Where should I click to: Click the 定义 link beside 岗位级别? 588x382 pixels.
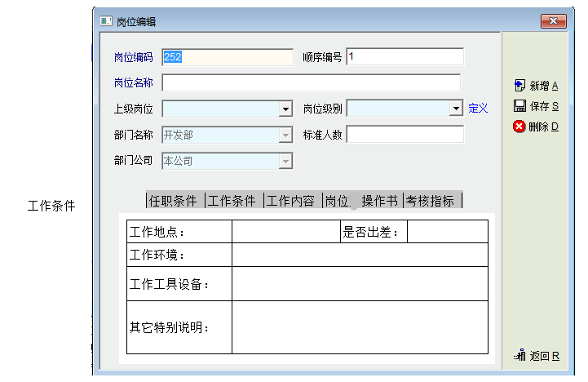(478, 109)
